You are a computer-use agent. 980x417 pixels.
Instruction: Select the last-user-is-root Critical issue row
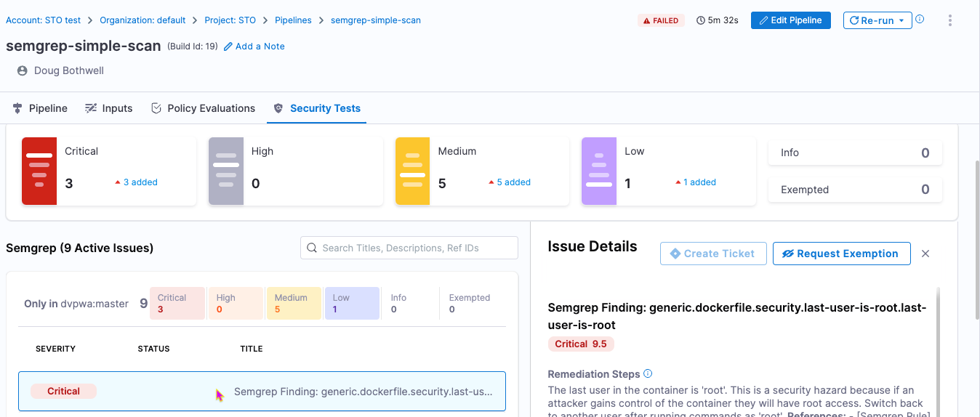pyautogui.click(x=262, y=392)
